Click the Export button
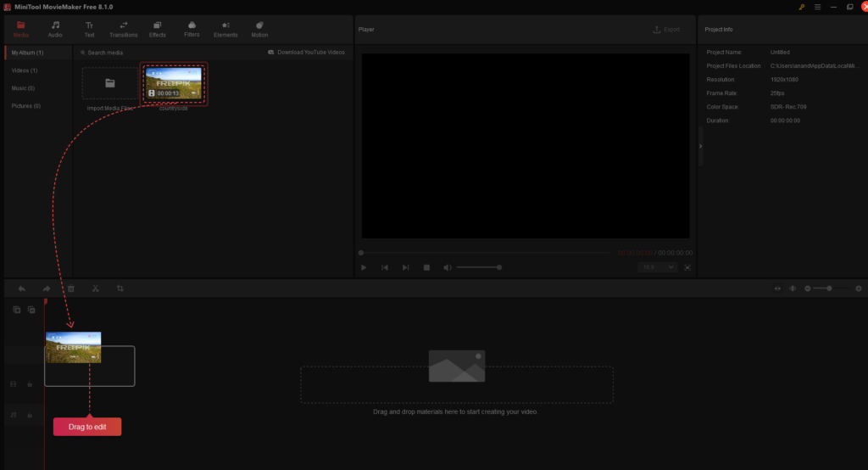The height and width of the screenshot is (470, 868). point(666,30)
